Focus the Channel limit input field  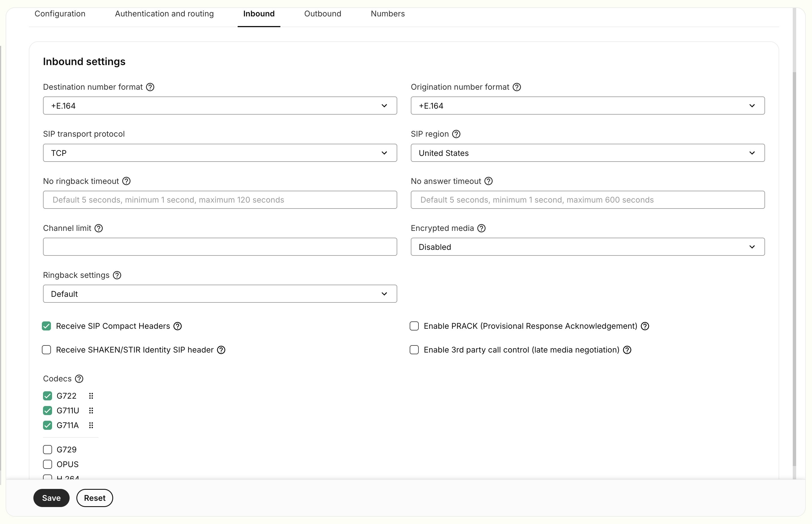click(x=220, y=247)
